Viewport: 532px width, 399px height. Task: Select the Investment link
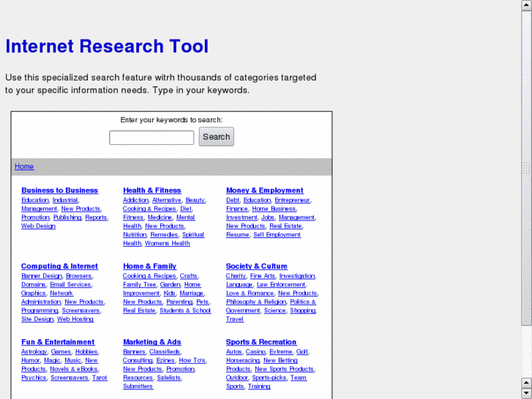[x=242, y=217]
